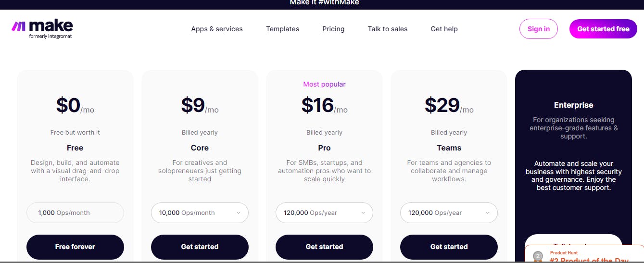Click the chevron in Teams ops dropdown
The image size is (644, 263).
(487, 213)
